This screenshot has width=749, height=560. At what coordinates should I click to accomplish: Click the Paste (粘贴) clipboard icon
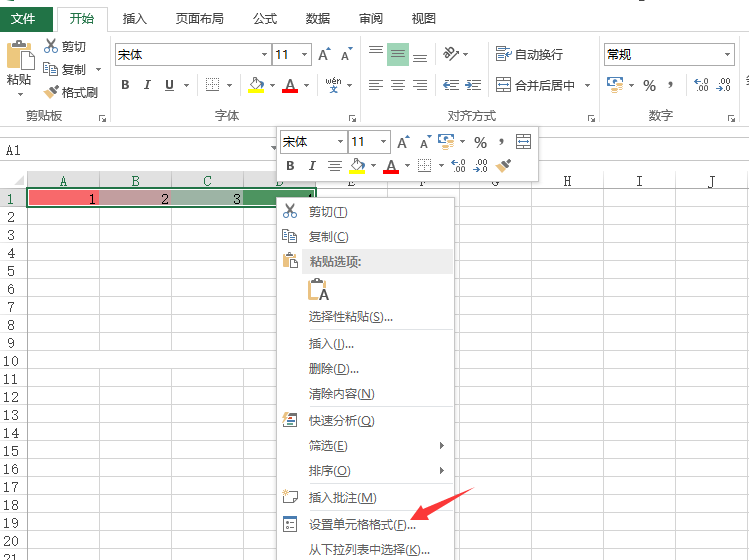pos(20,55)
